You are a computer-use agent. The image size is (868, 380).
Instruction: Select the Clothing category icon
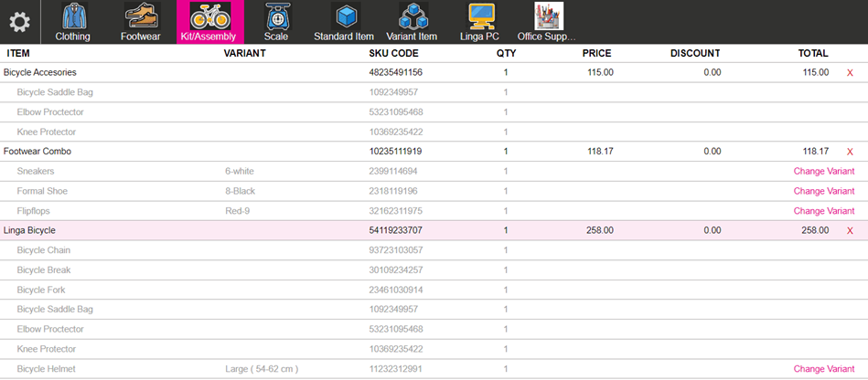click(72, 16)
